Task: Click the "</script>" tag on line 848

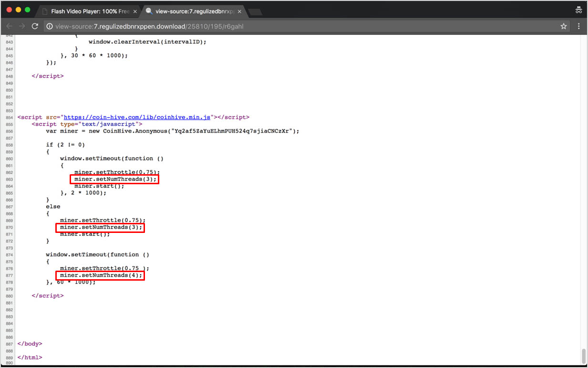Action: coord(47,76)
